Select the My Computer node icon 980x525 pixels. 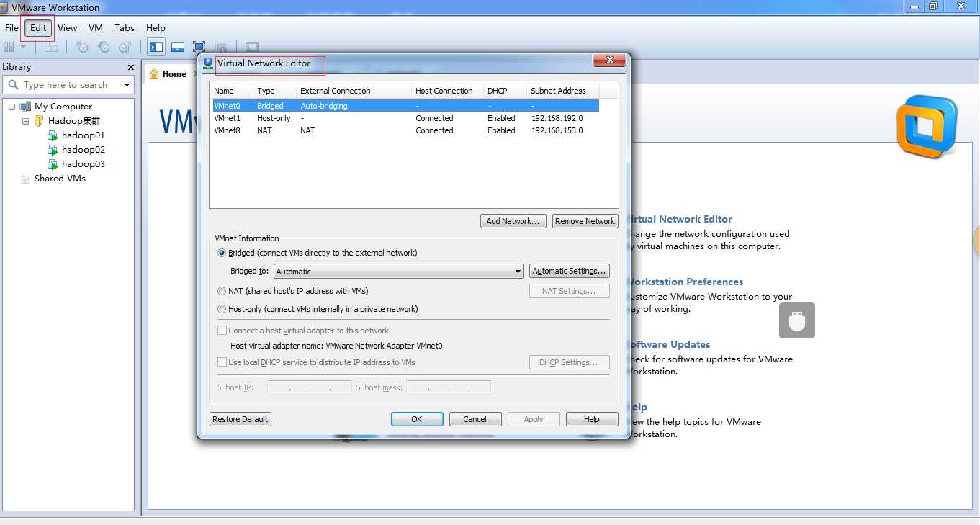[x=26, y=107]
